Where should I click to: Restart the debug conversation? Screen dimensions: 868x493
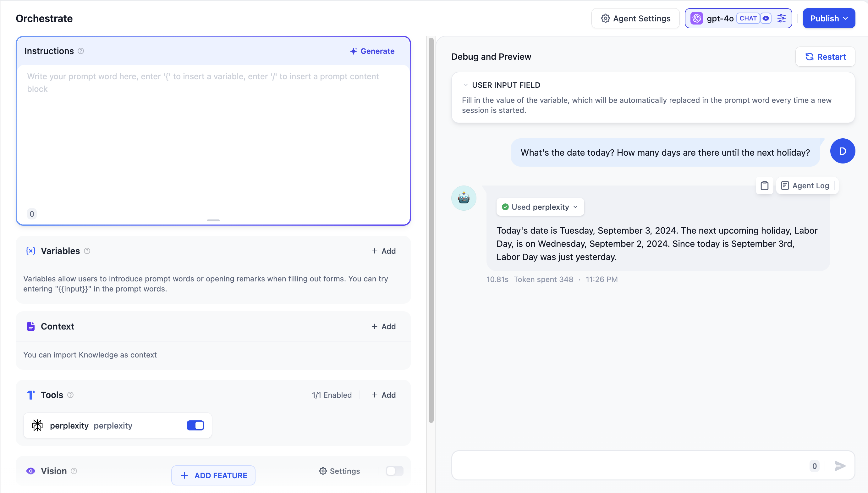point(825,57)
